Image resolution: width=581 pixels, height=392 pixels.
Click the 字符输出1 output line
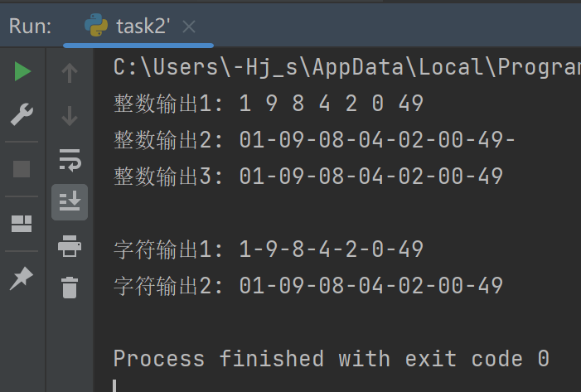click(269, 249)
